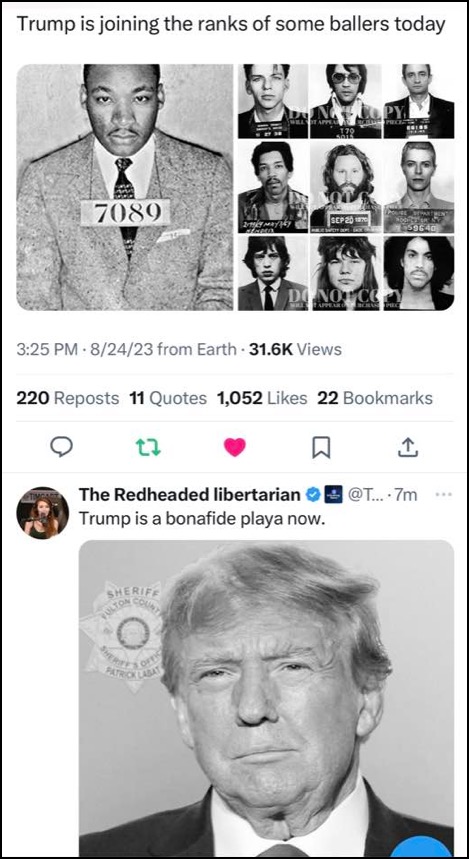Click blue verified badge beside Redheaded libertarian
This screenshot has width=469, height=859.
tap(313, 495)
